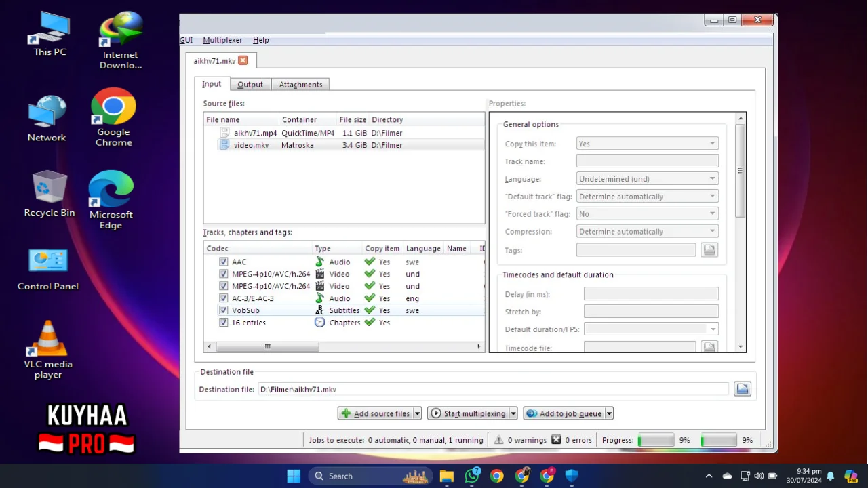Click the aikhv71.mp4 file icon

pyautogui.click(x=224, y=133)
